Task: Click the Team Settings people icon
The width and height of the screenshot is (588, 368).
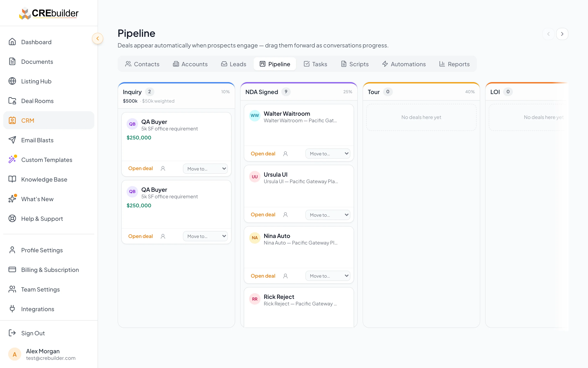Action: [x=12, y=289]
